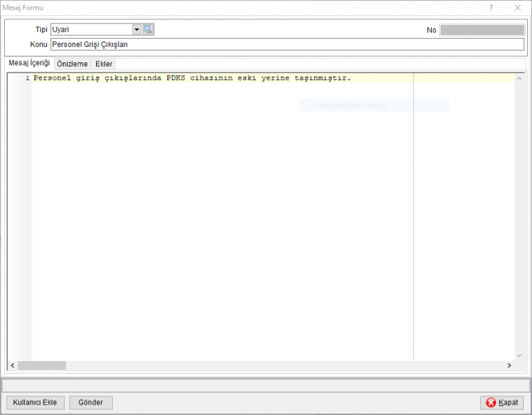This screenshot has width=532, height=415.
Task: Click the horizontal scrollbar thumb
Action: pos(42,365)
